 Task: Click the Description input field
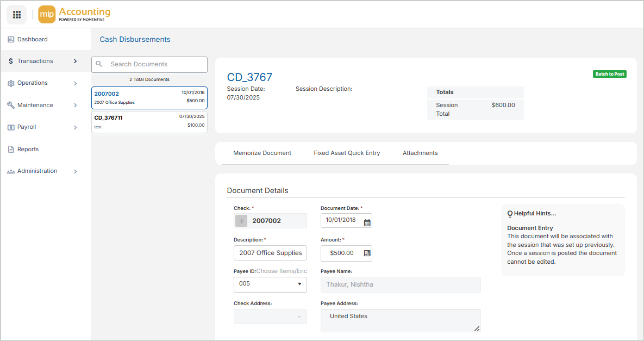270,253
